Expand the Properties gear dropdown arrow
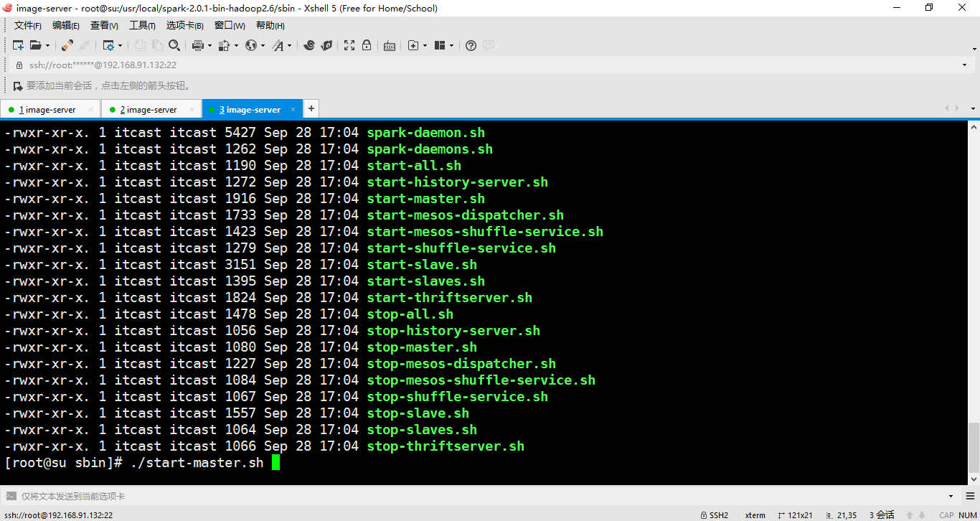Viewport: 980px width, 521px height. click(x=120, y=45)
